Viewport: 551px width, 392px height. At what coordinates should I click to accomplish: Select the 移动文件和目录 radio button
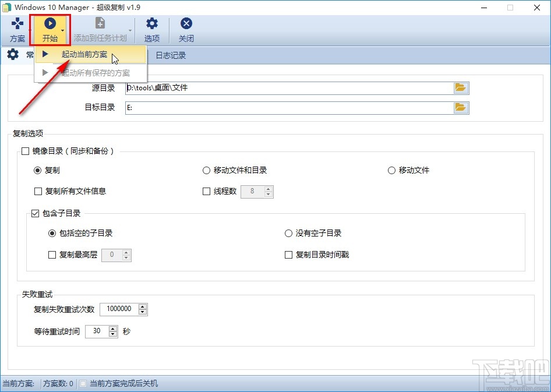coord(207,171)
